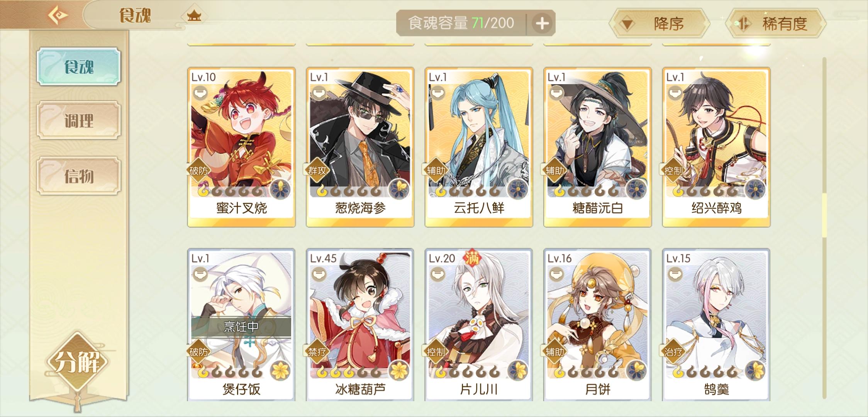The image size is (868, 417).
Task: Tap the flower badge on 蜜汁叉烧
Action: [280, 188]
